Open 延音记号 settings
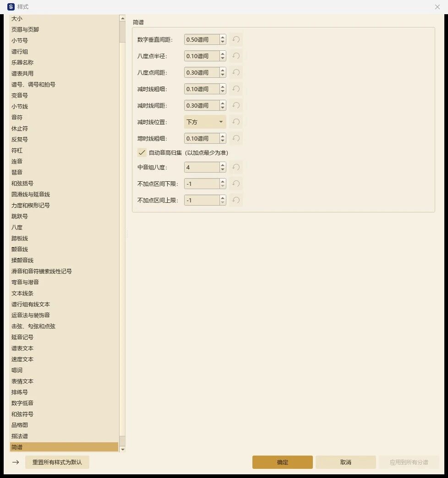Image resolution: width=448 pixels, height=478 pixels. pos(64,337)
